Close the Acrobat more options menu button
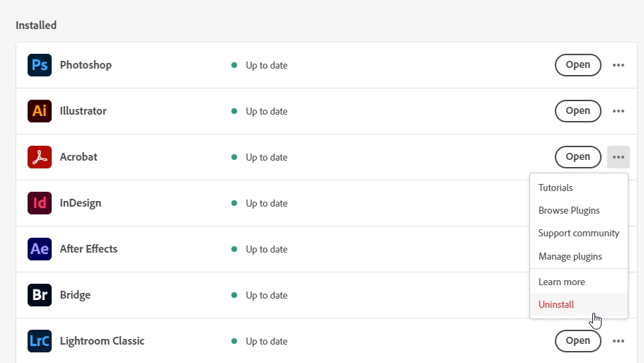The height and width of the screenshot is (363, 644). pyautogui.click(x=618, y=157)
